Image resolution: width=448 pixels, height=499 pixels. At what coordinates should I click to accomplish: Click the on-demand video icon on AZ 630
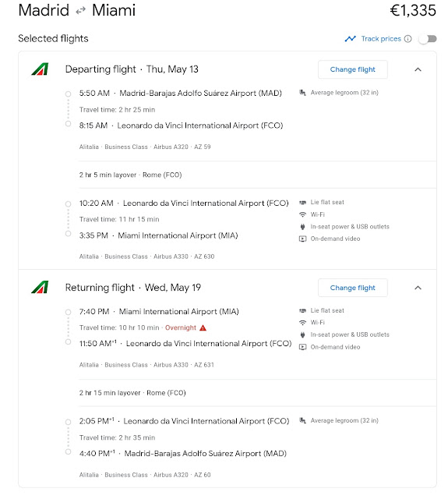[303, 239]
